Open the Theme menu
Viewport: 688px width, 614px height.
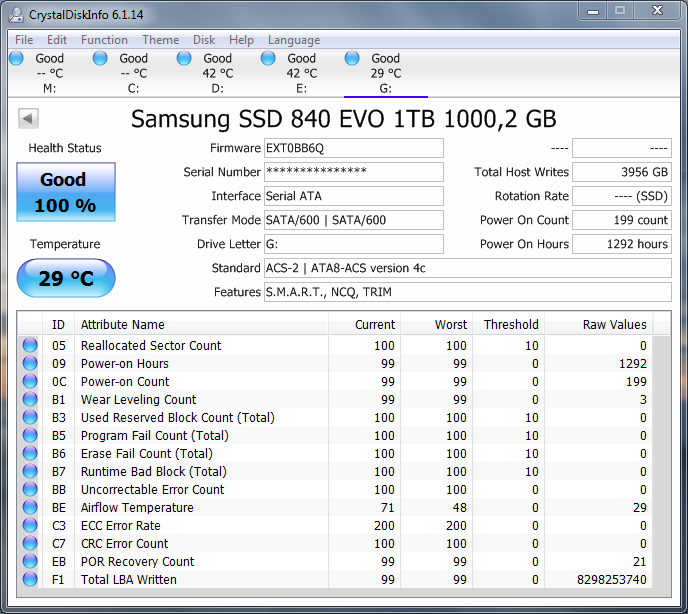(161, 40)
